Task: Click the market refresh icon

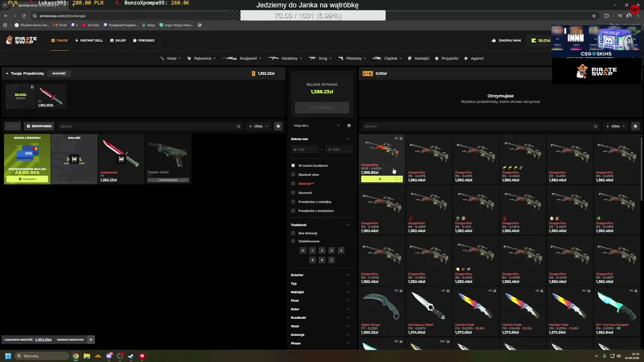Action: tap(635, 126)
